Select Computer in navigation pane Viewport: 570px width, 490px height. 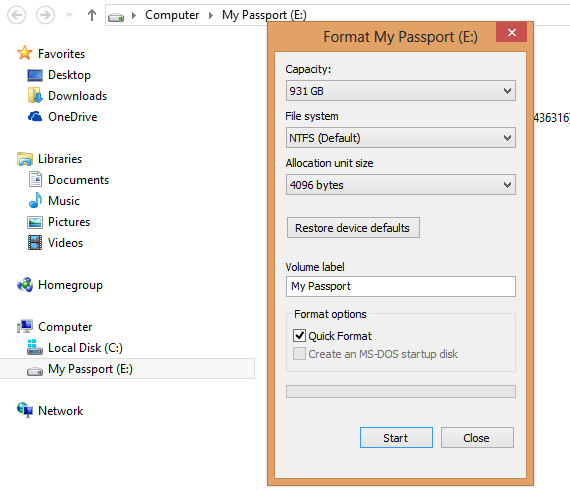pyautogui.click(x=65, y=327)
